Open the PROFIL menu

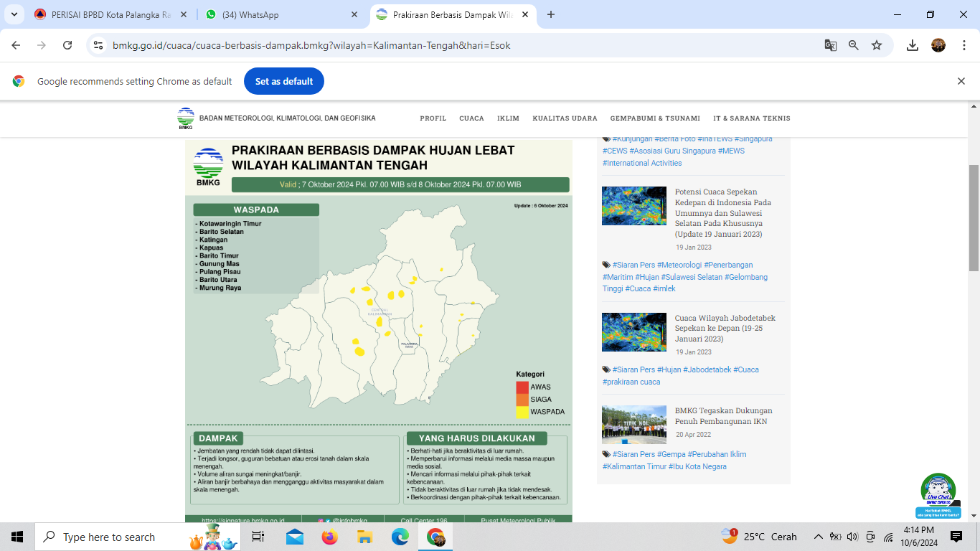click(x=433, y=118)
